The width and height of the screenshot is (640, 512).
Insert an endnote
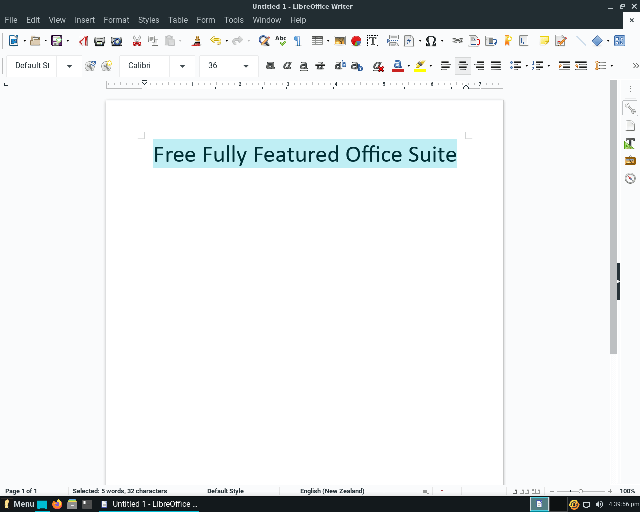(491, 41)
